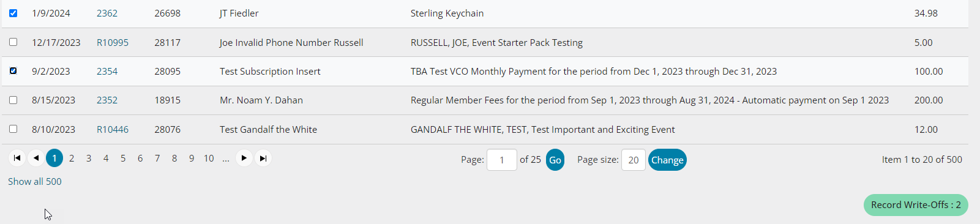Select the Test Gandalf the White checkbox
The width and height of the screenshot is (980, 224).
(x=13, y=129)
